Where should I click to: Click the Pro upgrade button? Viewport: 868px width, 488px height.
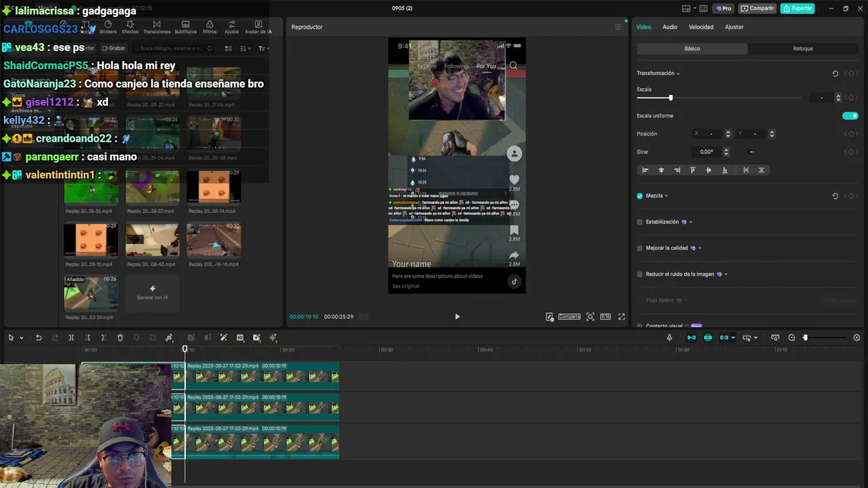[724, 8]
